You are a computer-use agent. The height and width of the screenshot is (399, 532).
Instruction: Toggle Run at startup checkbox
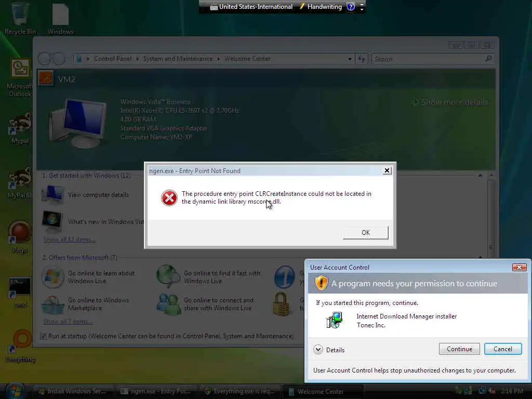pos(44,336)
